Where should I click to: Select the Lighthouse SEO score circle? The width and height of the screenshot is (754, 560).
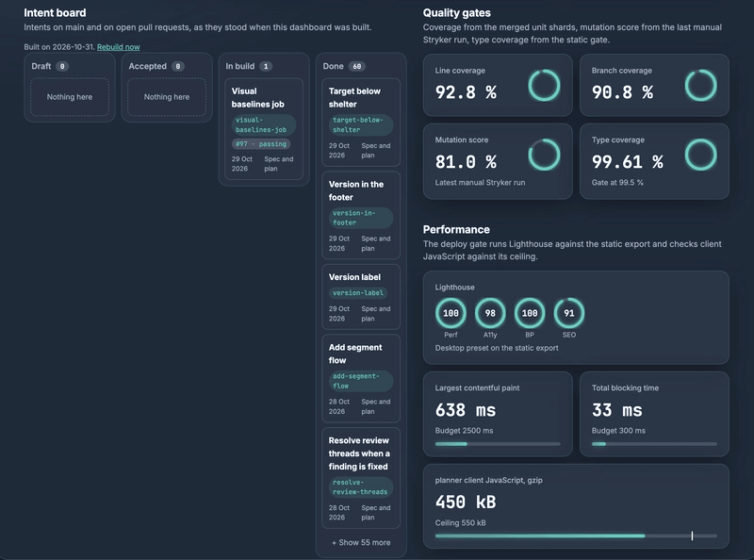tap(569, 313)
